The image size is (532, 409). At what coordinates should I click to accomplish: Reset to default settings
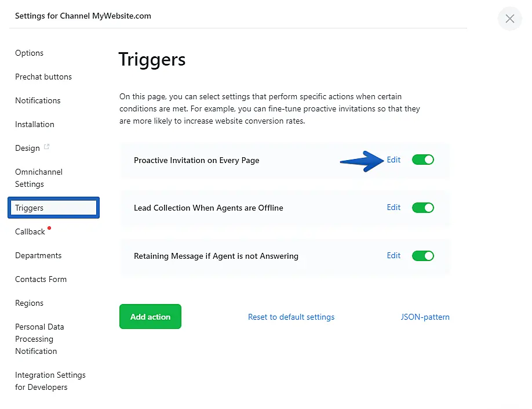point(291,317)
